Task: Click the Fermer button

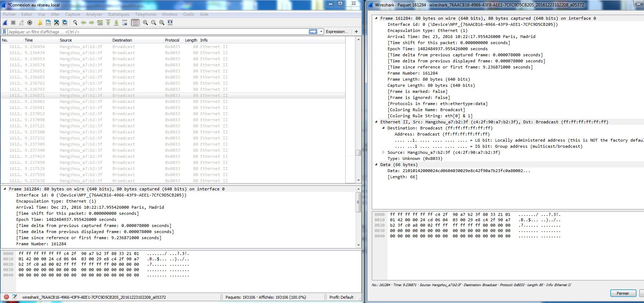Action: pos(623,293)
